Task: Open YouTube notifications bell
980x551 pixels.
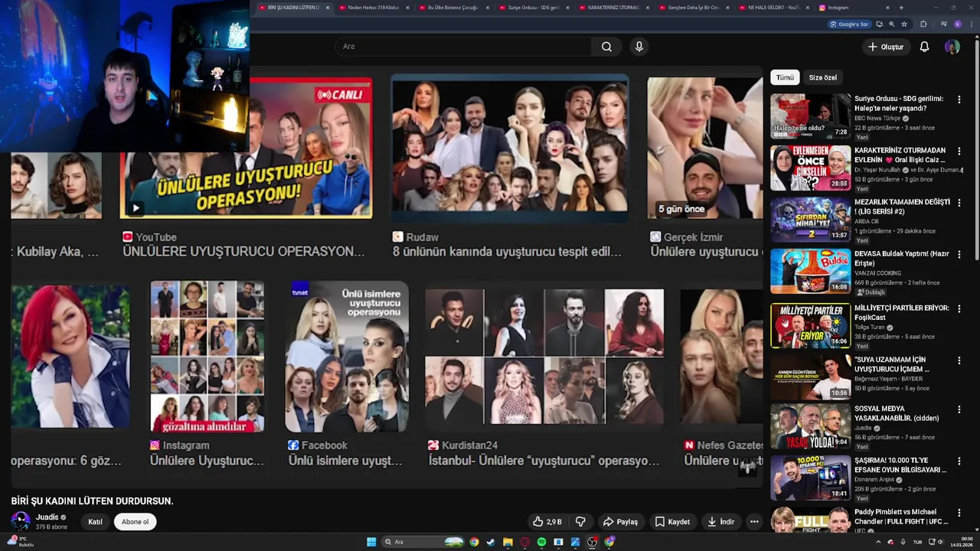Action: (924, 47)
